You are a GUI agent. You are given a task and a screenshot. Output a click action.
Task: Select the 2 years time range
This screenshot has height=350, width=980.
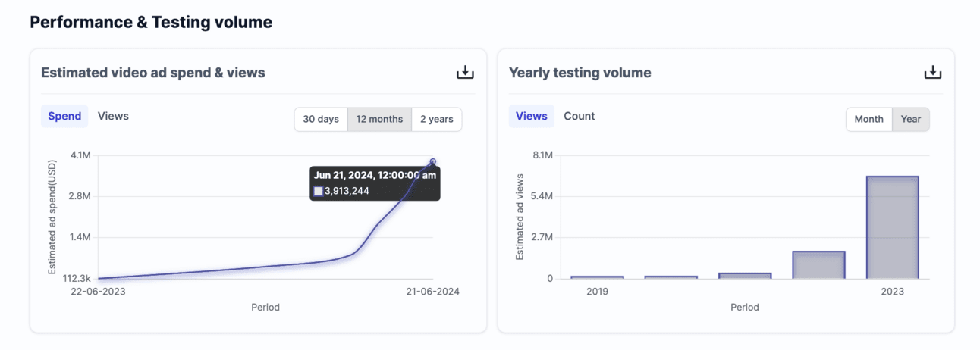coord(436,120)
